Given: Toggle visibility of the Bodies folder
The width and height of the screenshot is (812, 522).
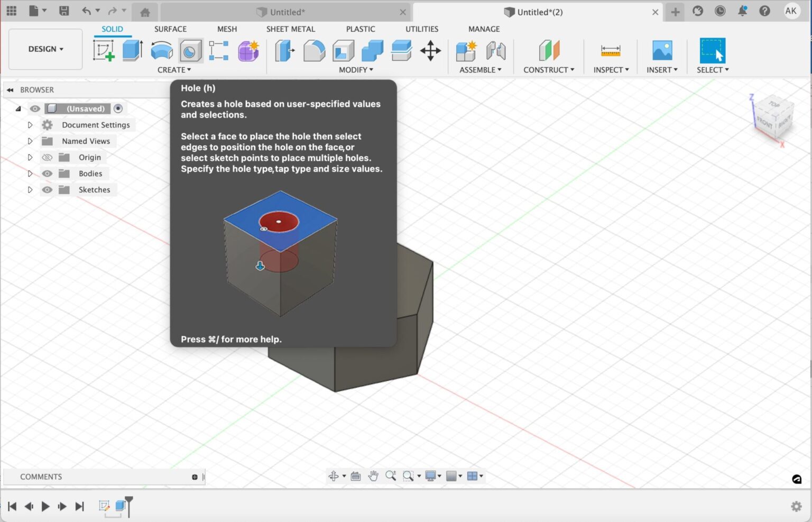Looking at the screenshot, I should [x=47, y=173].
